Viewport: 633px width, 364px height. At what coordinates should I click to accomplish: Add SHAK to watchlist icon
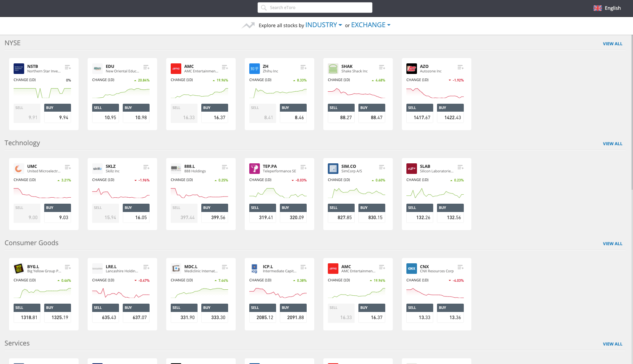point(382,67)
